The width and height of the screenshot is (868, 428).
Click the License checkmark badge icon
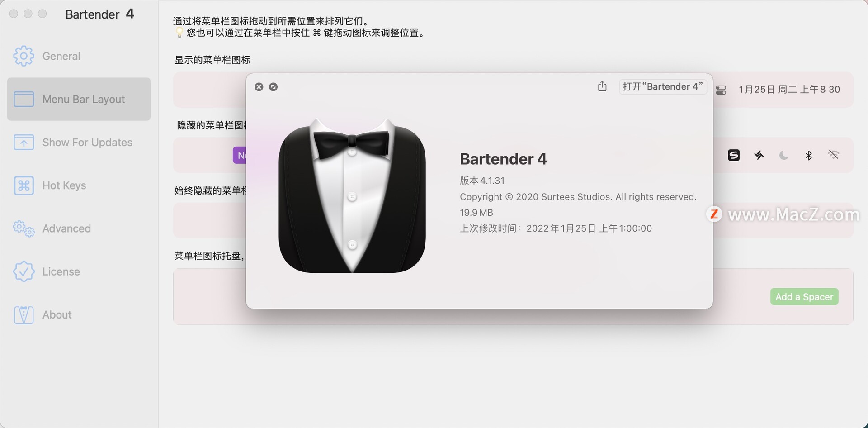pos(24,271)
